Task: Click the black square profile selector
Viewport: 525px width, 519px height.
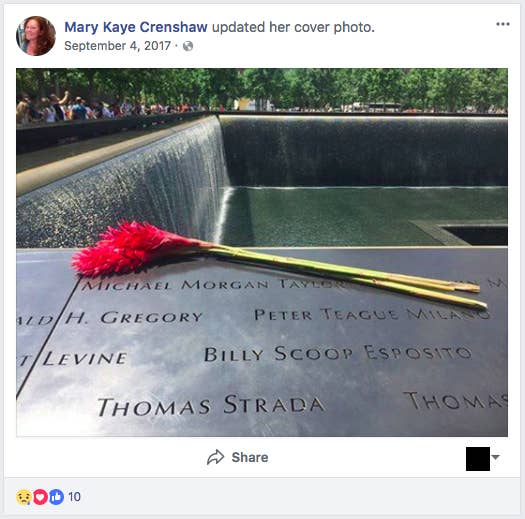Action: (478, 459)
